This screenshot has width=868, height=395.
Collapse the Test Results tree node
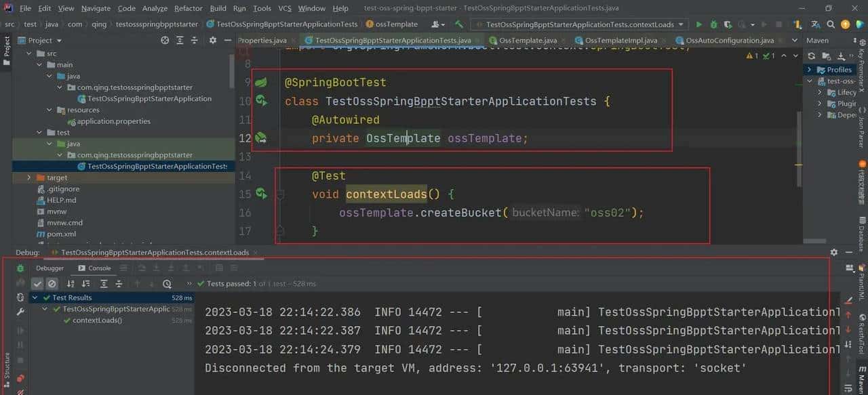coord(36,297)
